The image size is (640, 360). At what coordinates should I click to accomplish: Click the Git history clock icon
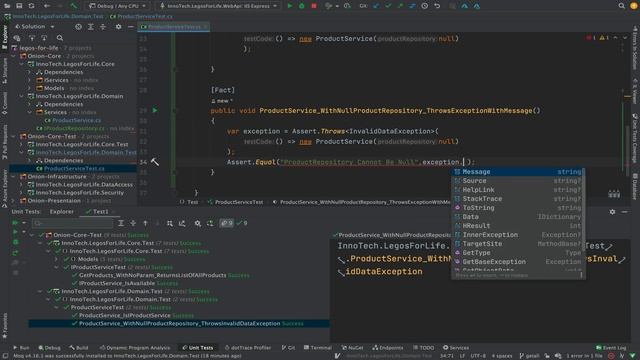click(424, 6)
